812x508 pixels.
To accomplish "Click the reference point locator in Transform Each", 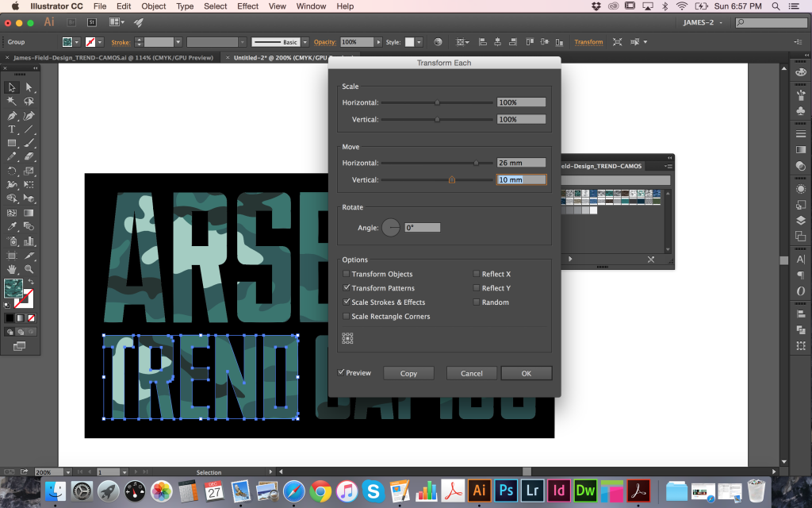I will point(347,338).
